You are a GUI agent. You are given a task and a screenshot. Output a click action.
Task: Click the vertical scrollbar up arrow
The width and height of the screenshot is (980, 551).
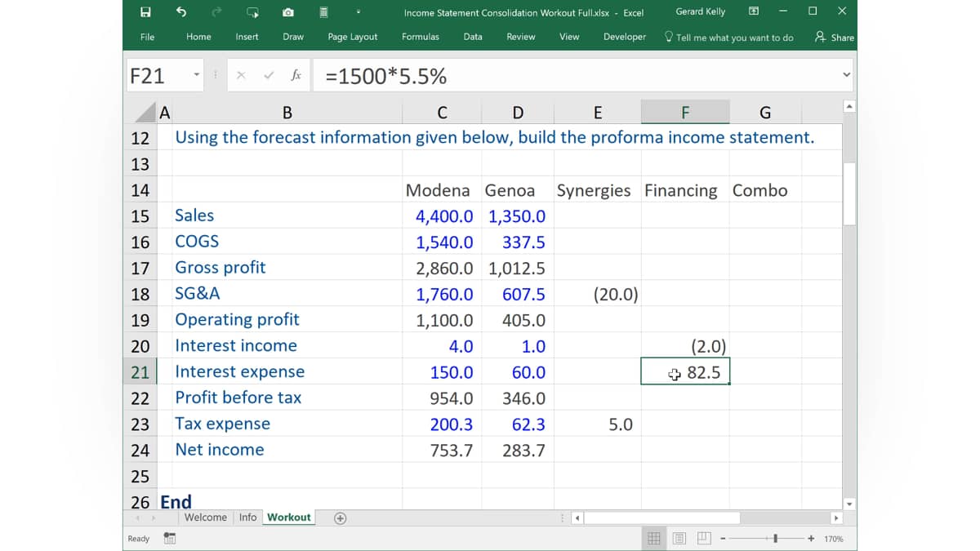[849, 106]
